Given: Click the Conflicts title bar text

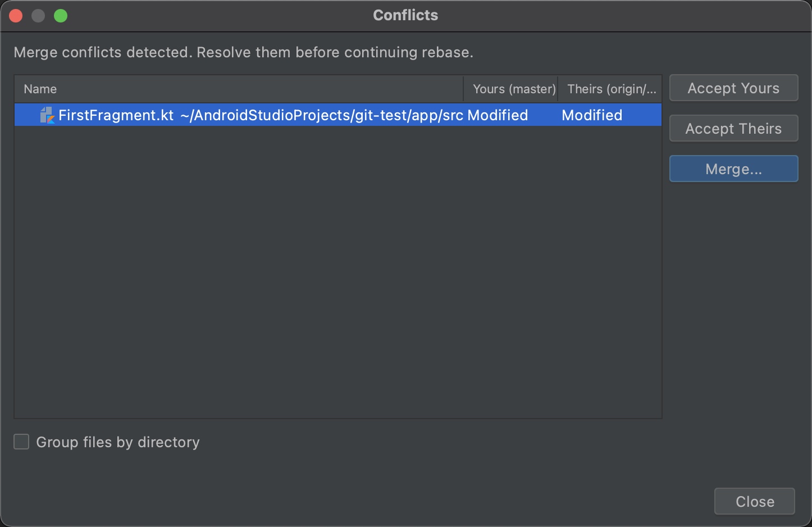Looking at the screenshot, I should click(x=405, y=15).
